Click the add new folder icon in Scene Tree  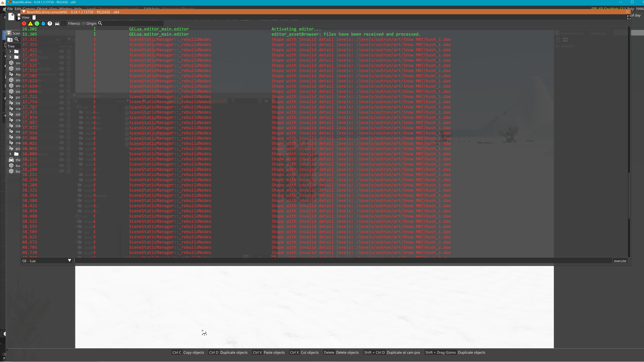10,40
